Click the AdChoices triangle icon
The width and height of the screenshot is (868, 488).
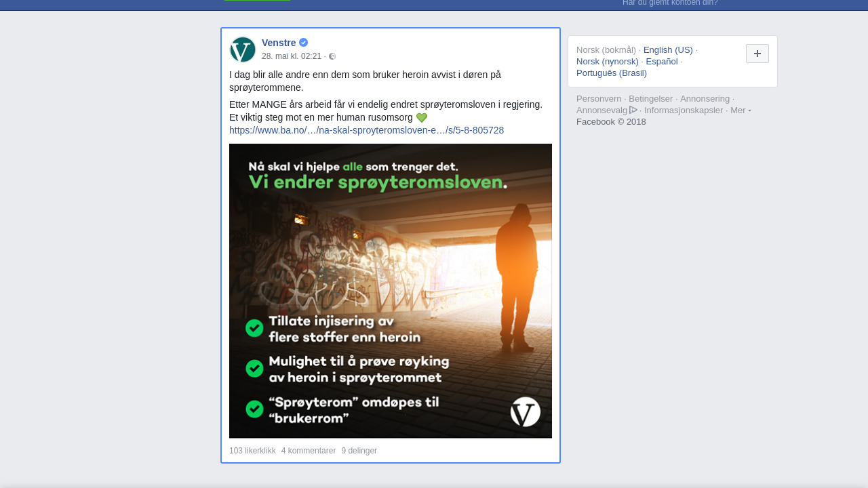point(633,110)
